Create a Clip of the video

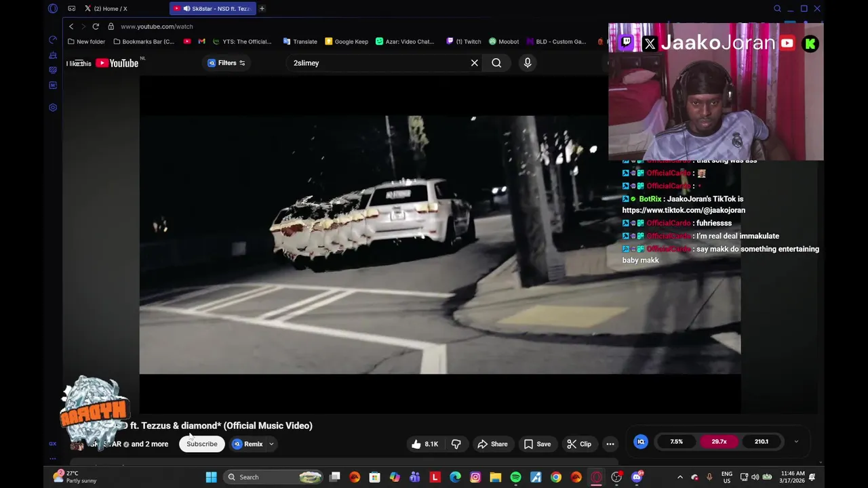point(579,444)
